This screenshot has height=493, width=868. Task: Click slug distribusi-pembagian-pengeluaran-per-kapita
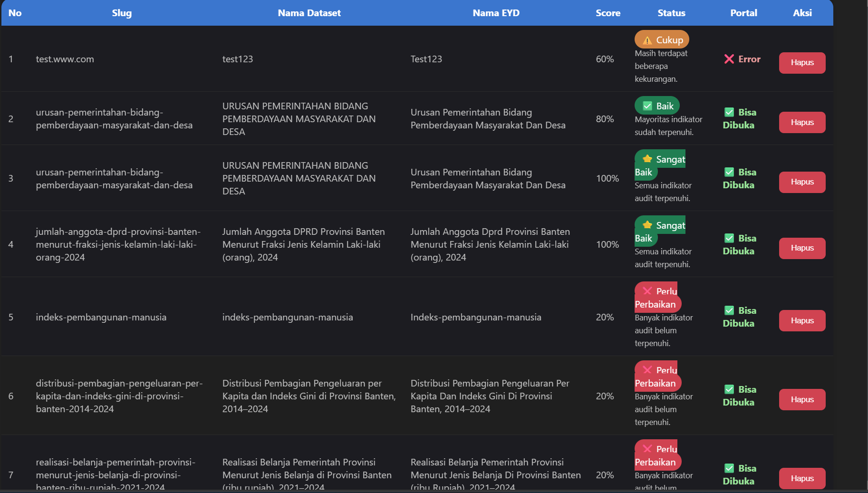119,396
